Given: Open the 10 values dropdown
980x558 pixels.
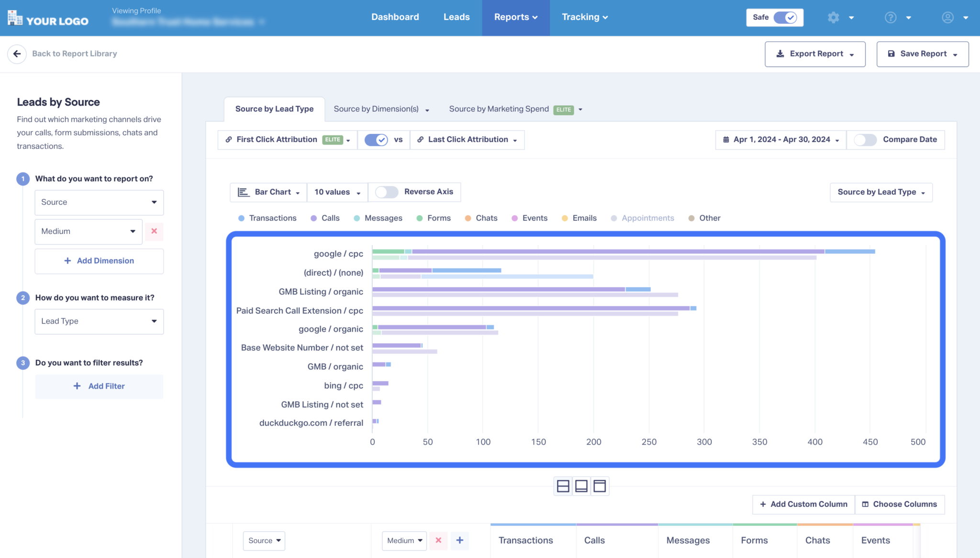Looking at the screenshot, I should 337,192.
